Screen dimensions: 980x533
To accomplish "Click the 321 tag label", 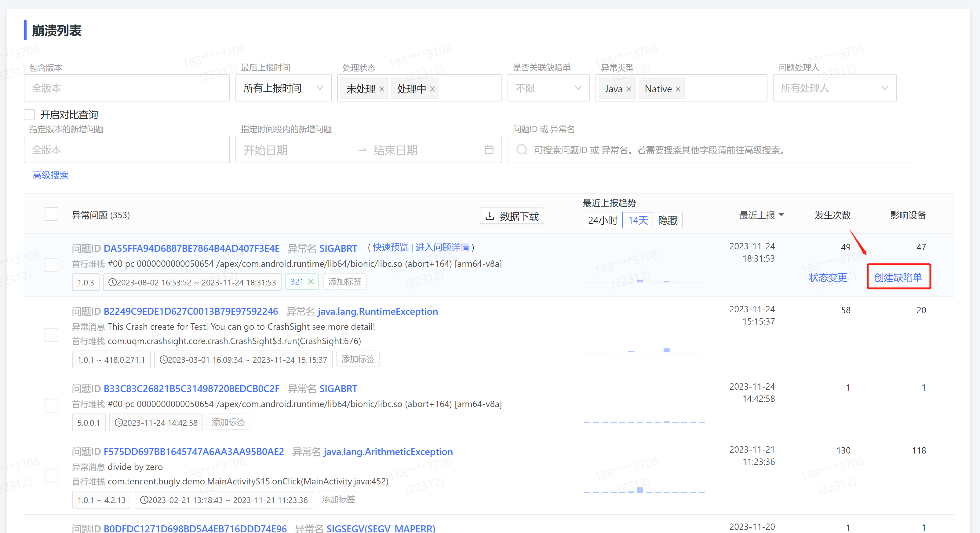I will (297, 282).
